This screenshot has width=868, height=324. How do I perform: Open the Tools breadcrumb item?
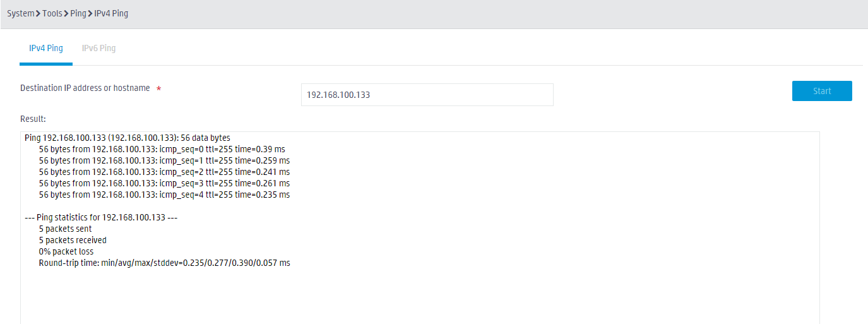pyautogui.click(x=52, y=13)
